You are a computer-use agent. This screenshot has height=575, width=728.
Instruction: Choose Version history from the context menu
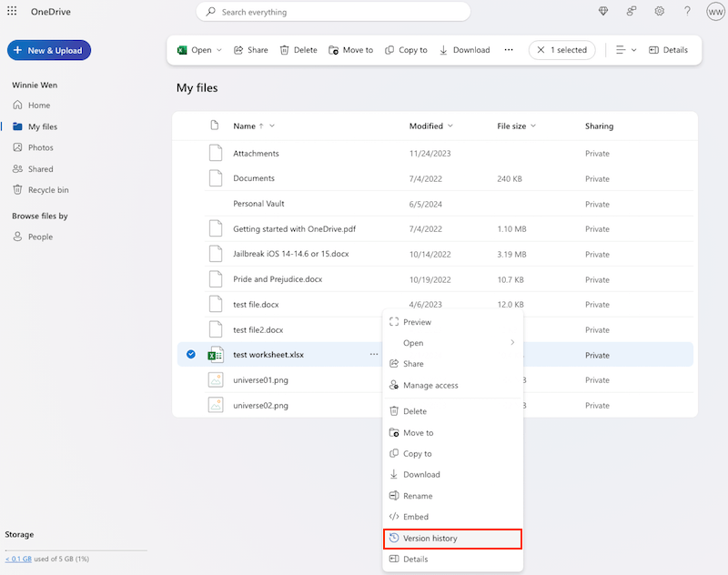pos(452,538)
